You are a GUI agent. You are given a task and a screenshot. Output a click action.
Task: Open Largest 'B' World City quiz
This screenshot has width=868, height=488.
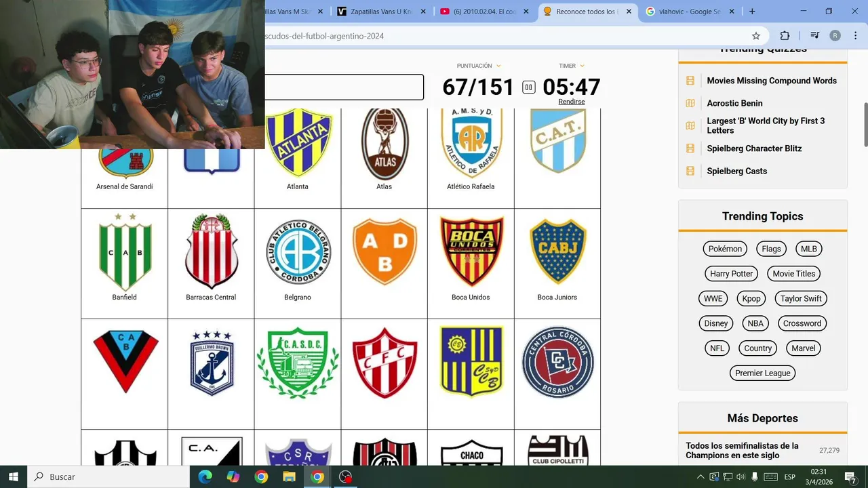(766, 125)
